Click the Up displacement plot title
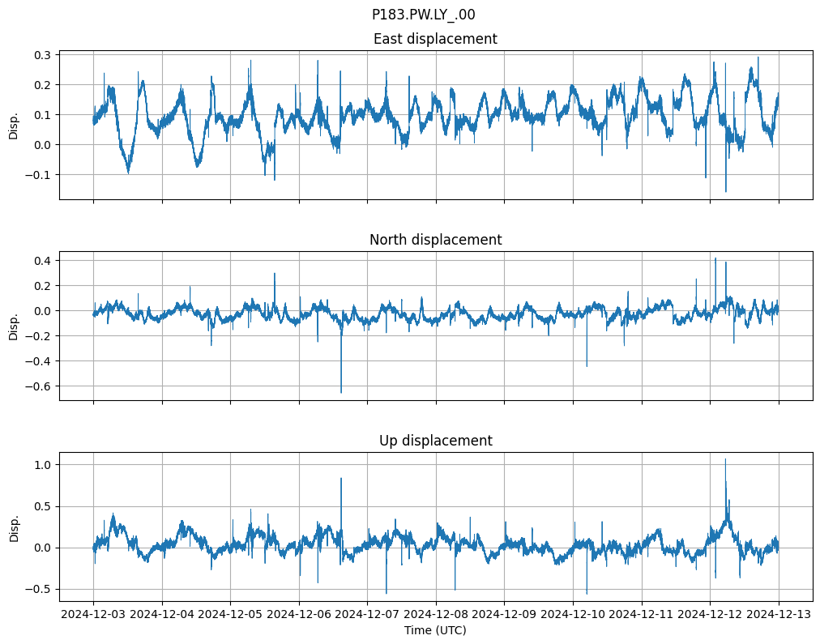Viewport: 820px width, 644px height. [x=435, y=441]
